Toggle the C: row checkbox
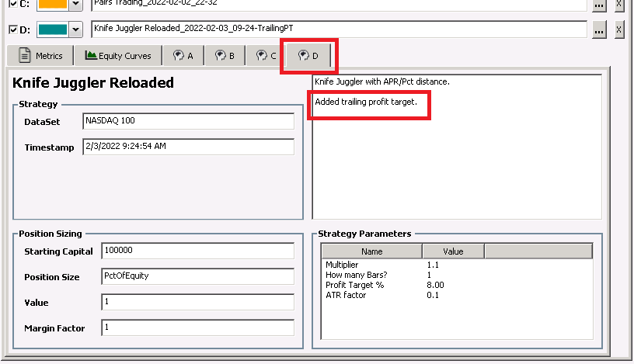Viewport: 634px width, 364px height. (x=13, y=4)
